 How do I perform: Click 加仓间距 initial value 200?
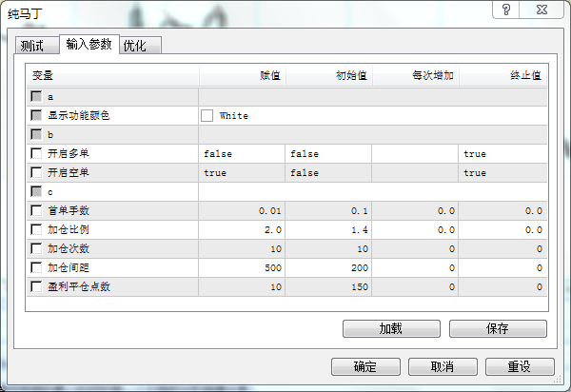pos(328,268)
